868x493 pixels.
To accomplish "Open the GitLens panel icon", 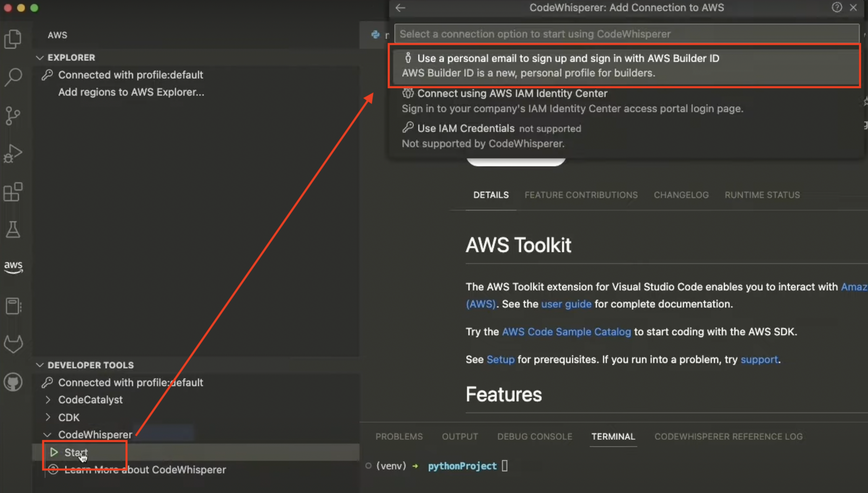I will (13, 344).
